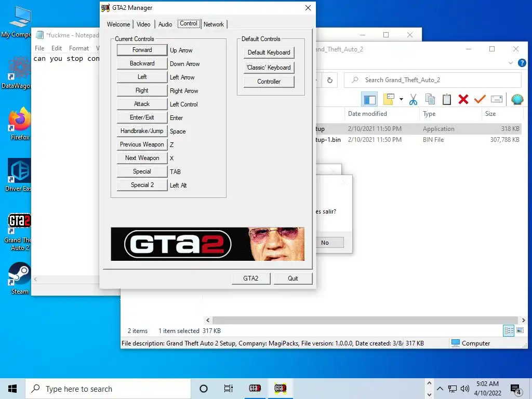Sort by Type column header
532x399 pixels.
pyautogui.click(x=450, y=114)
